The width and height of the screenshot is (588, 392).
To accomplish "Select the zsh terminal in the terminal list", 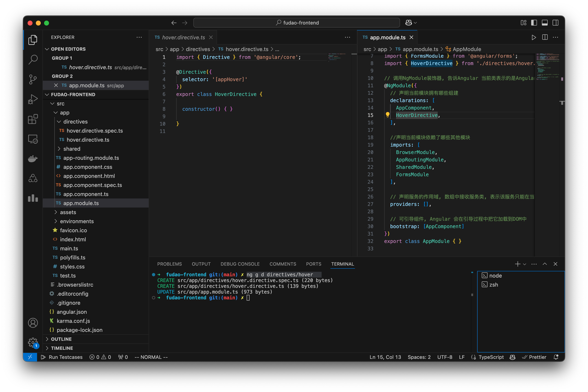I will point(494,285).
